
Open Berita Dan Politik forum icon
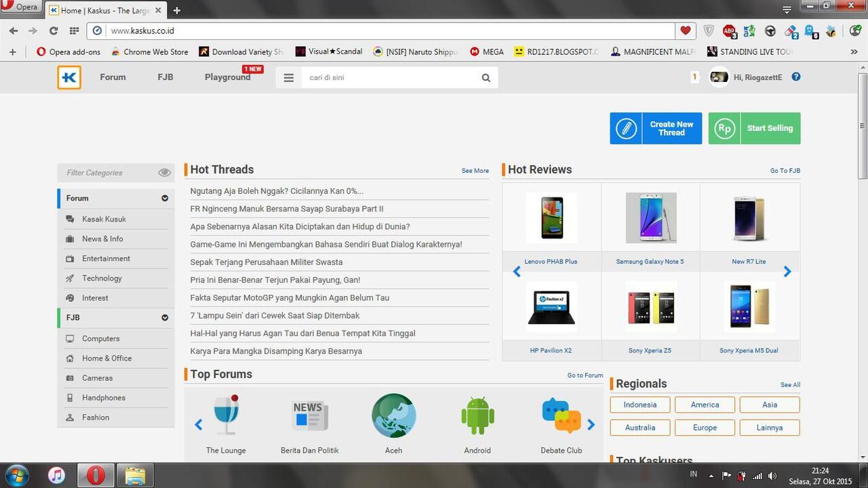pyautogui.click(x=310, y=415)
